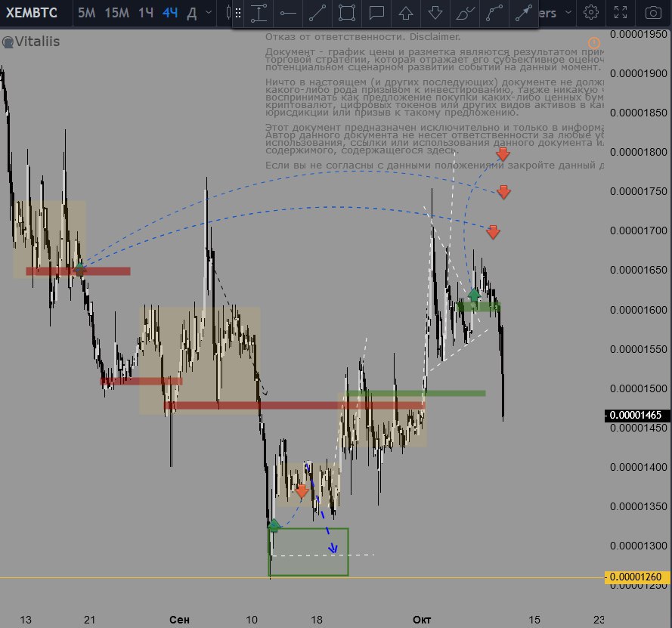
Task: Select the green rectangle above the 0.00001260 line
Action: (x=308, y=552)
